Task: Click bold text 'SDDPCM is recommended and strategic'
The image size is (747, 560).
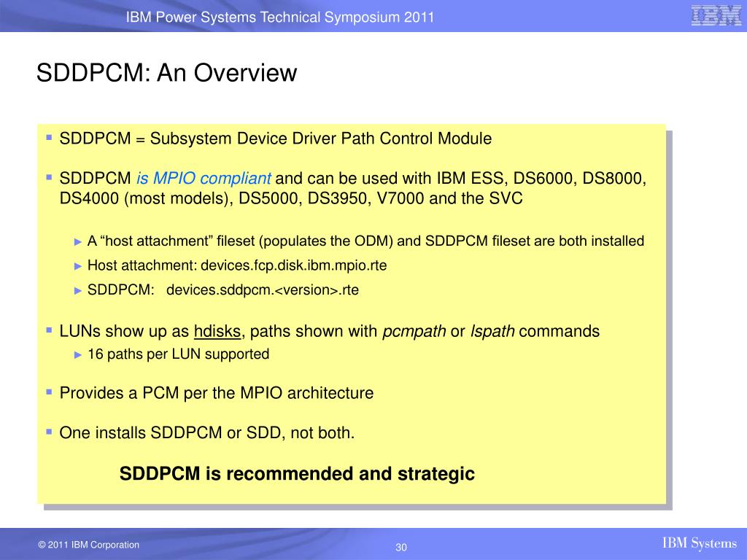Action: pyautogui.click(x=297, y=474)
